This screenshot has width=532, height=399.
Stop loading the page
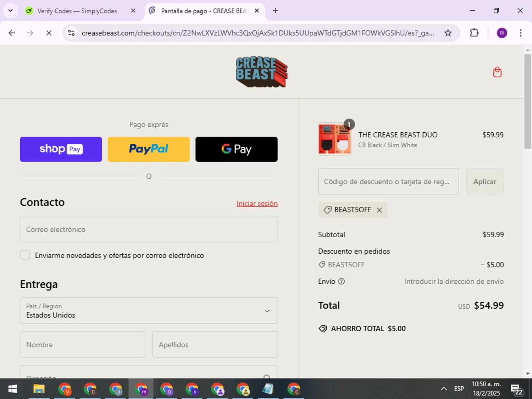[x=49, y=33]
